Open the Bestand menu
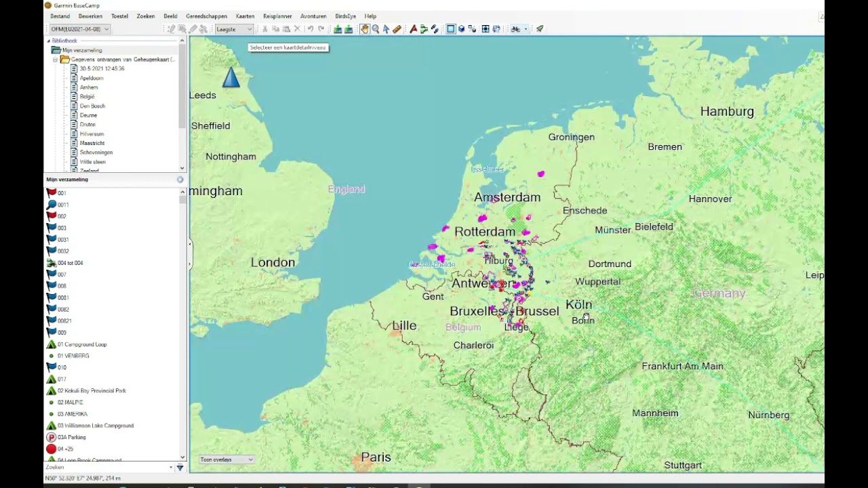The height and width of the screenshot is (488, 868). tap(60, 16)
